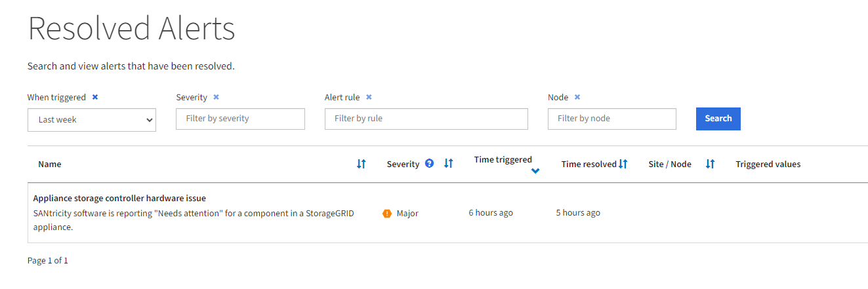Click the orange Major severity icon

coord(387,213)
